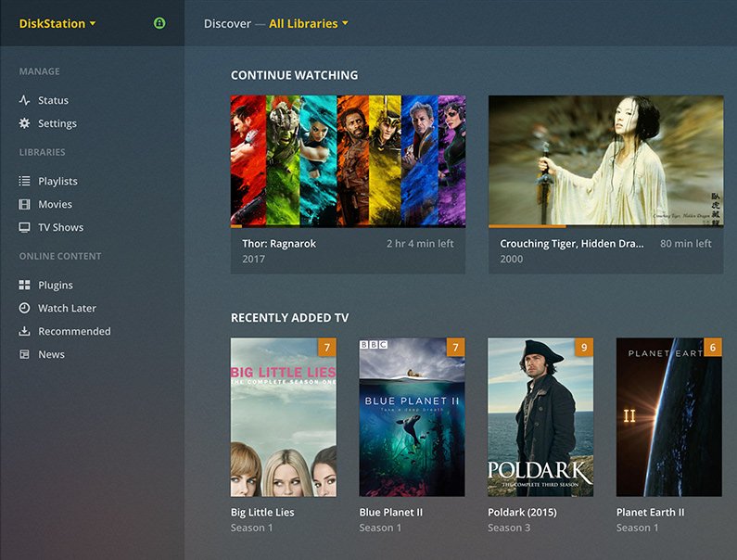The width and height of the screenshot is (737, 560).
Task: Click the green secure lock icon
Action: 159,23
